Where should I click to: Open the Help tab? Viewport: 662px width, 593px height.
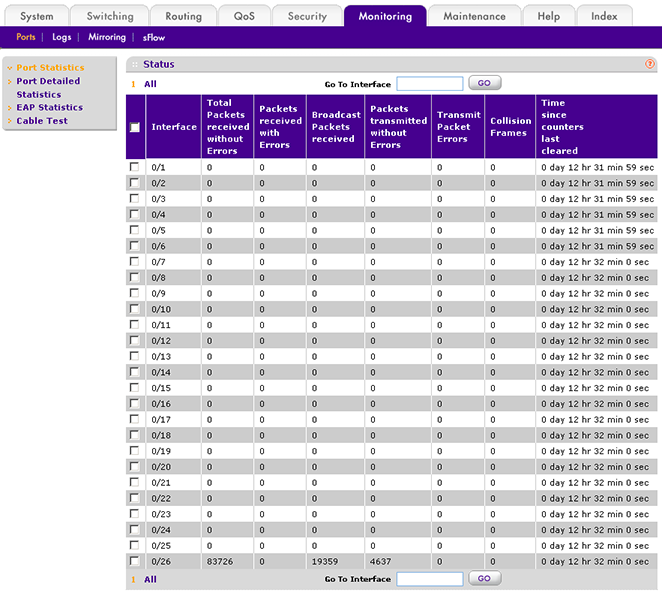tap(548, 16)
